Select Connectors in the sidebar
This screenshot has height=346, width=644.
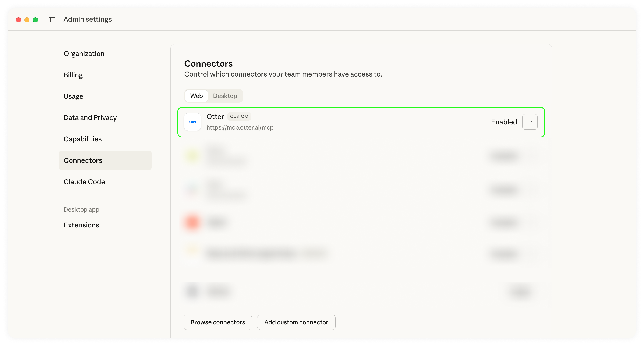[83, 160]
